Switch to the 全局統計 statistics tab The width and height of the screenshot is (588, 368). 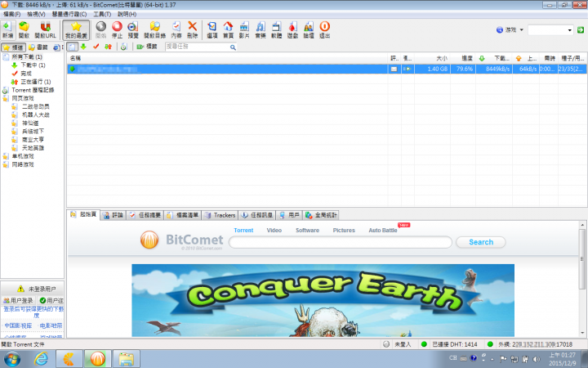pyautogui.click(x=321, y=215)
